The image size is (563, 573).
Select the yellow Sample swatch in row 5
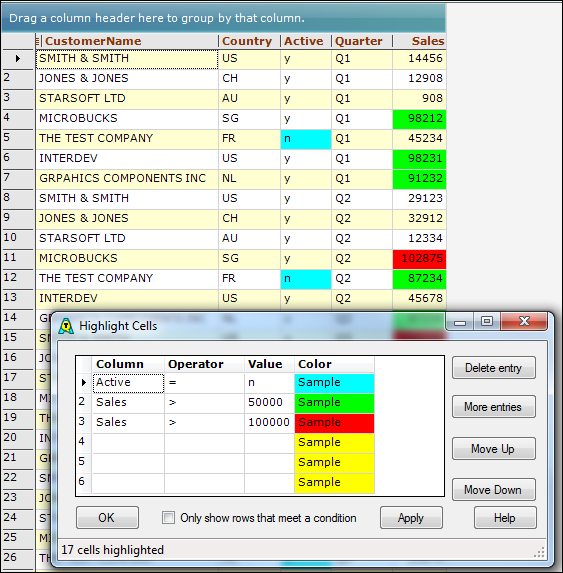point(334,463)
